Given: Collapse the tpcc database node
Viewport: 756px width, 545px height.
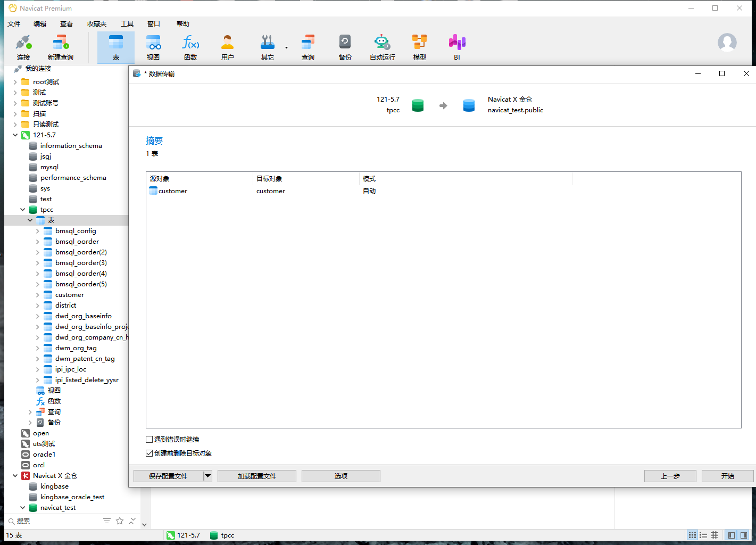Looking at the screenshot, I should pos(22,210).
